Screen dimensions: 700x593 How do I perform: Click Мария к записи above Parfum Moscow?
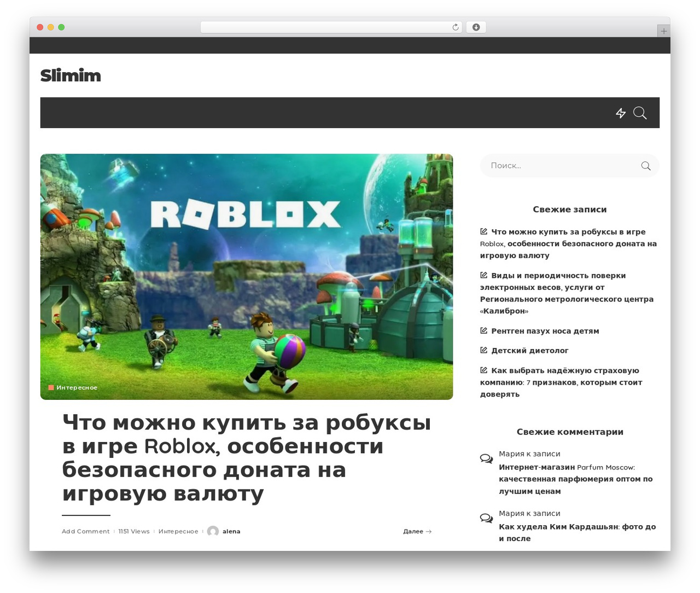pos(529,454)
